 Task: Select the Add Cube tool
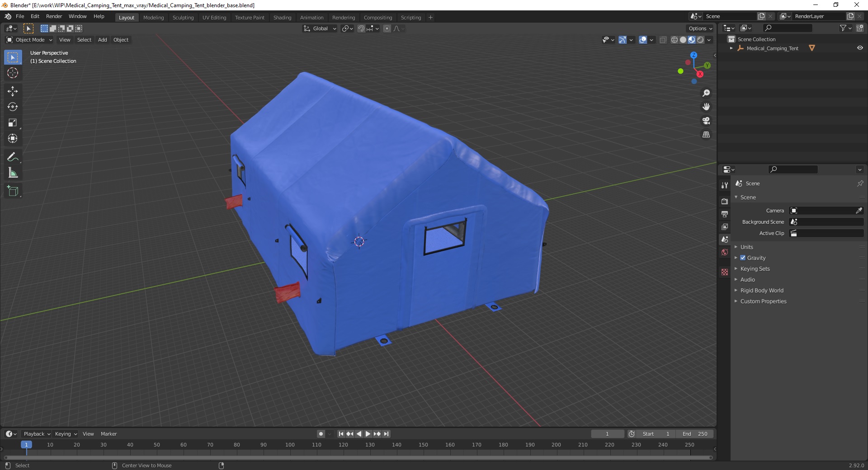(13, 191)
